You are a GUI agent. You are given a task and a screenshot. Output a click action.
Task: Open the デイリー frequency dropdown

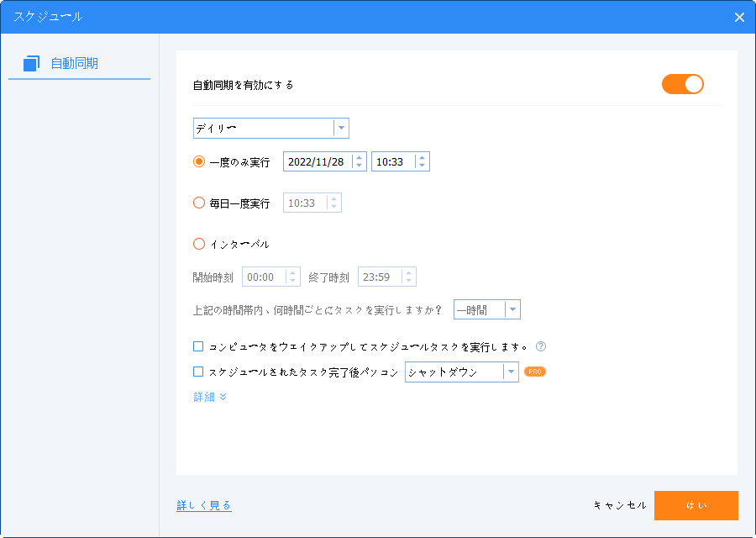[271, 129]
